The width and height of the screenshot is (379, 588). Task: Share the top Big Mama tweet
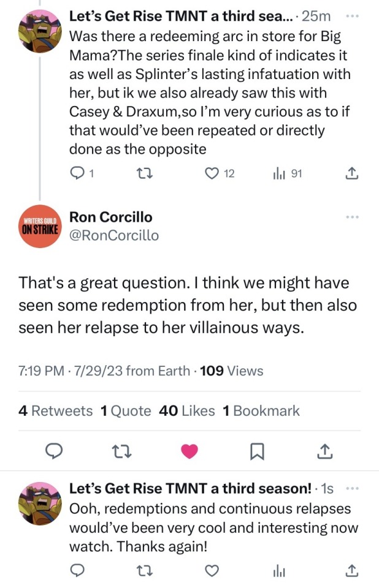tap(351, 174)
